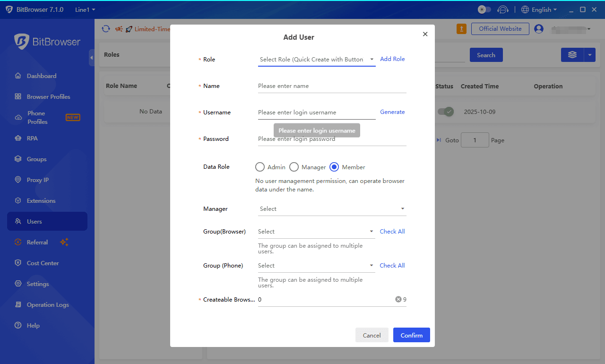
Task: Select the Admin data role
Action: click(x=259, y=167)
